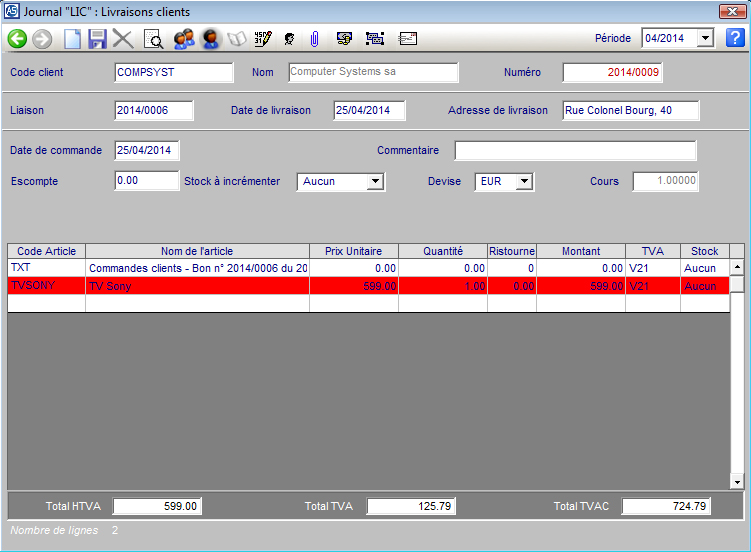This screenshot has width=751, height=552.
Task: Open the Devise currency dropdown
Action: pos(525,182)
